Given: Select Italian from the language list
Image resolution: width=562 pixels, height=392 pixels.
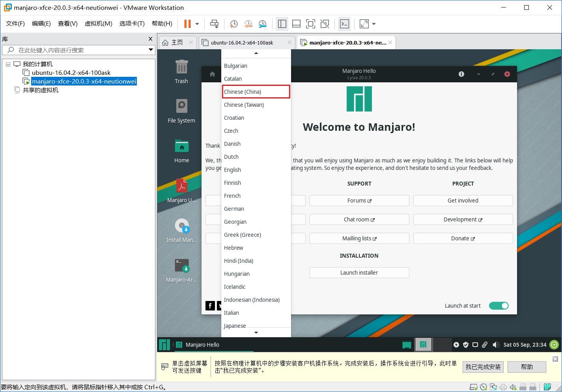Looking at the screenshot, I should point(256,313).
